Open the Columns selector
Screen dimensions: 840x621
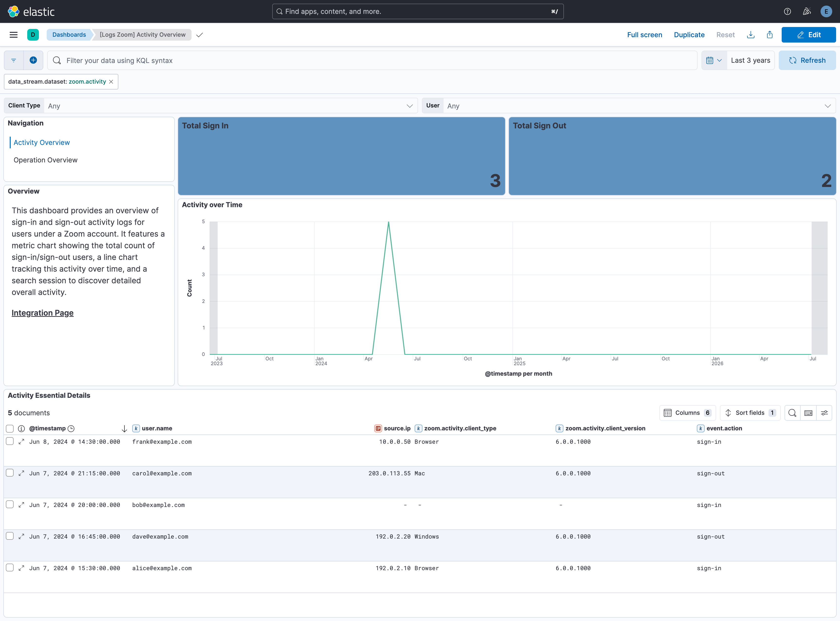point(687,413)
